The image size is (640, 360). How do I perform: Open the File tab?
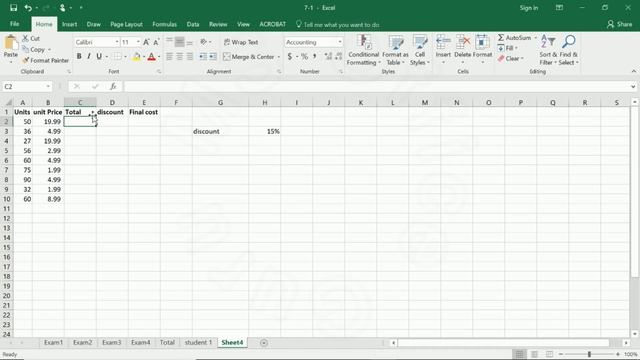[x=15, y=24]
